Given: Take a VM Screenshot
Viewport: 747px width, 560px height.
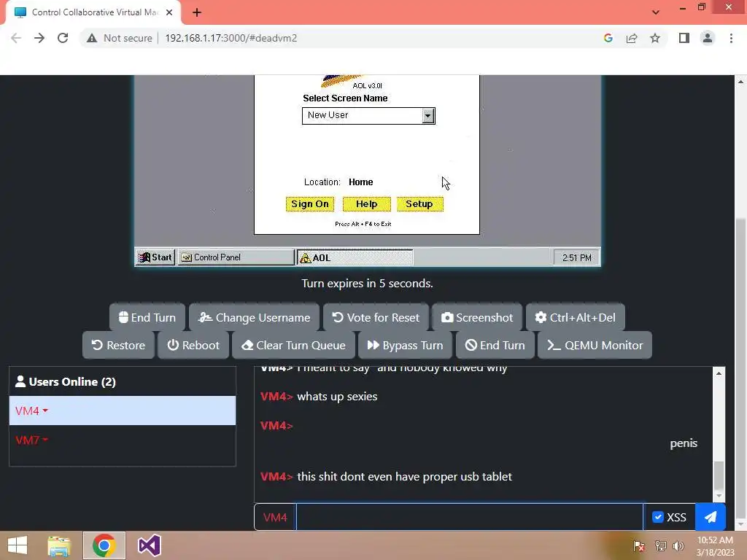Looking at the screenshot, I should tap(477, 317).
